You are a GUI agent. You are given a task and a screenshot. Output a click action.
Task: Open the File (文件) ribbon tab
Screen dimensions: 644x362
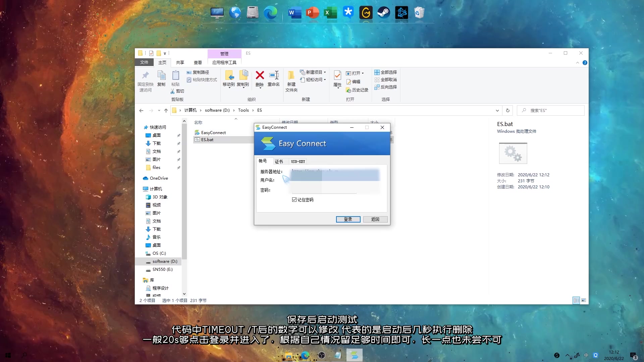(144, 62)
